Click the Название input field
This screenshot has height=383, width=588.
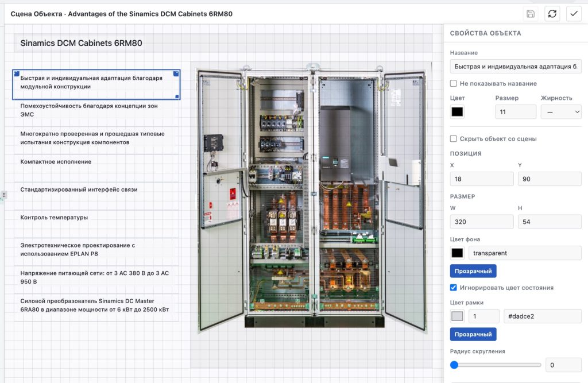click(x=516, y=67)
